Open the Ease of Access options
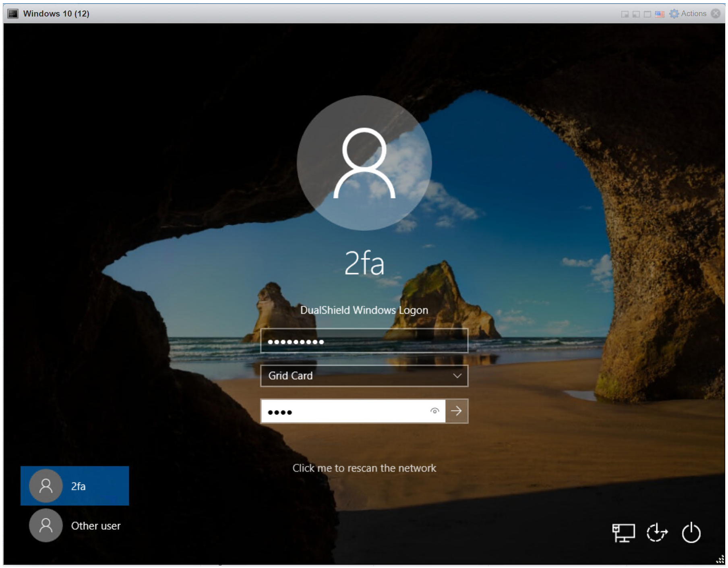The height and width of the screenshot is (568, 728). point(657,533)
